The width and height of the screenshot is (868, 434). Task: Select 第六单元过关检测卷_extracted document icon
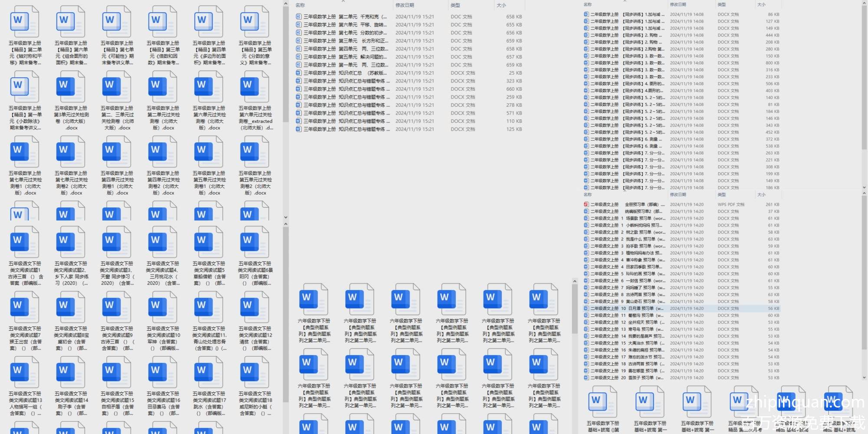[255, 87]
